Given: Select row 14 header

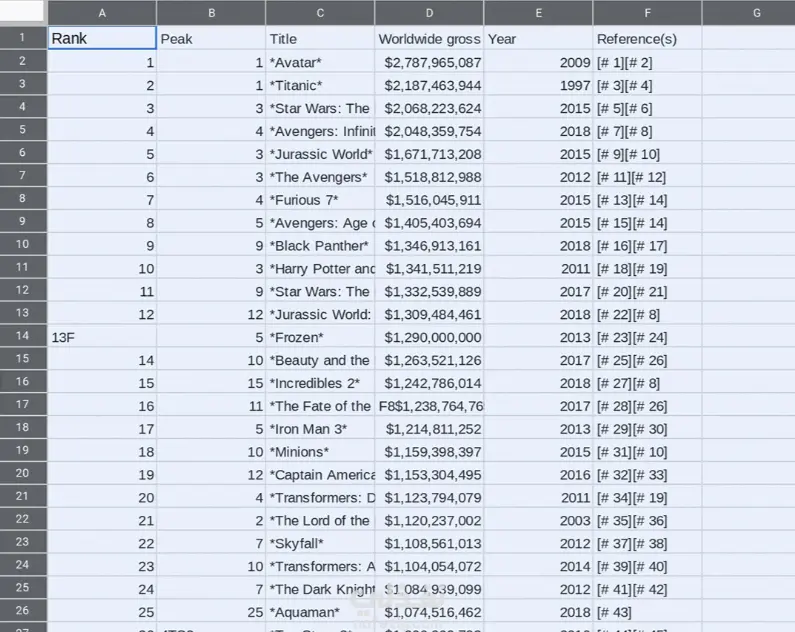Looking at the screenshot, I should coord(23,336).
